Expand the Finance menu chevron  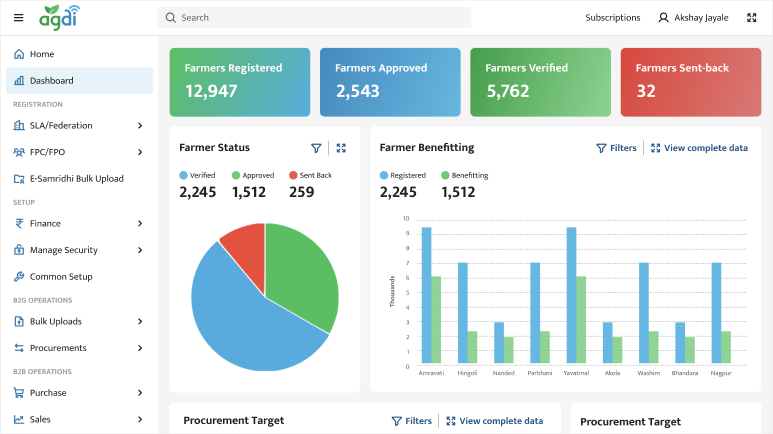click(140, 224)
